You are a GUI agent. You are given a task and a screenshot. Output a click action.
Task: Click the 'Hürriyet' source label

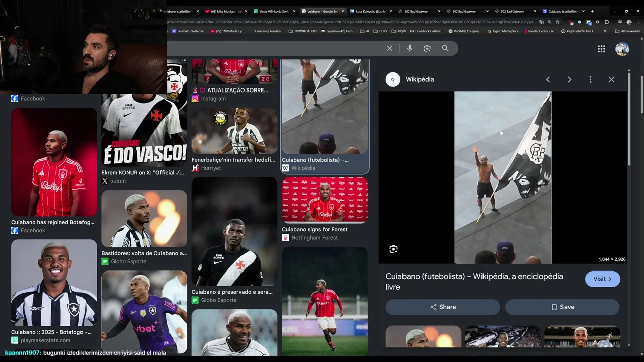coord(211,168)
